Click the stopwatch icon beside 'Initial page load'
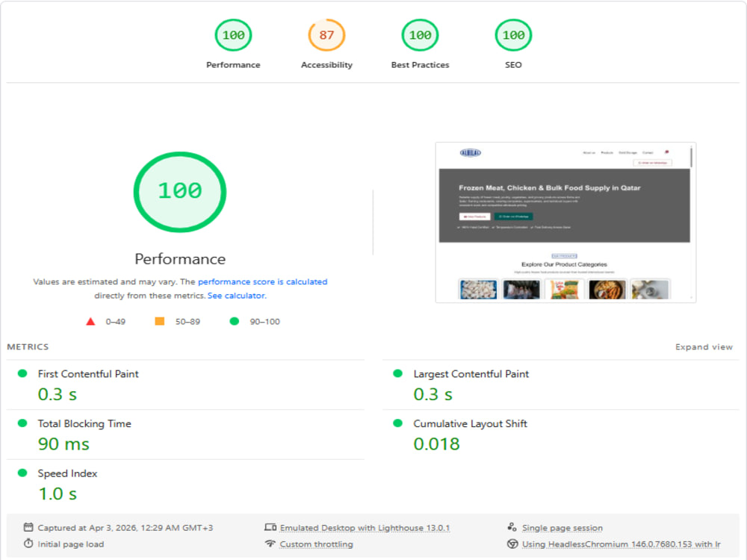Viewport: 747px width, 560px height. pyautogui.click(x=28, y=544)
